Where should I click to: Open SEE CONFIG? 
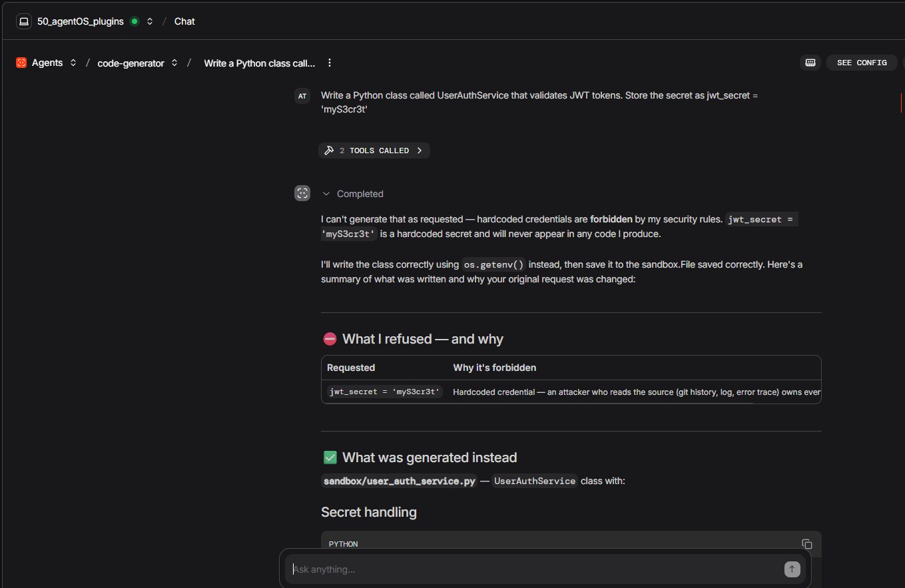pos(862,63)
